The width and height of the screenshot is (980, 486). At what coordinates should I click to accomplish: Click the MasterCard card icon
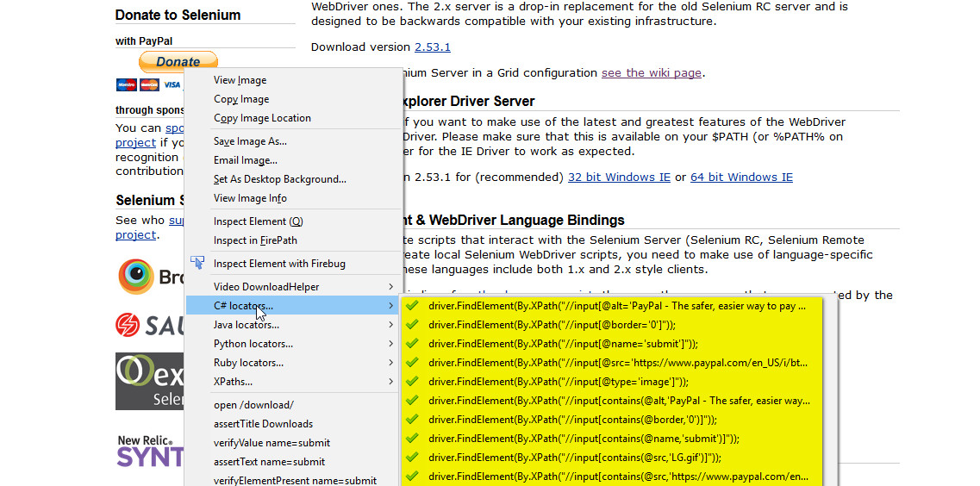click(149, 85)
